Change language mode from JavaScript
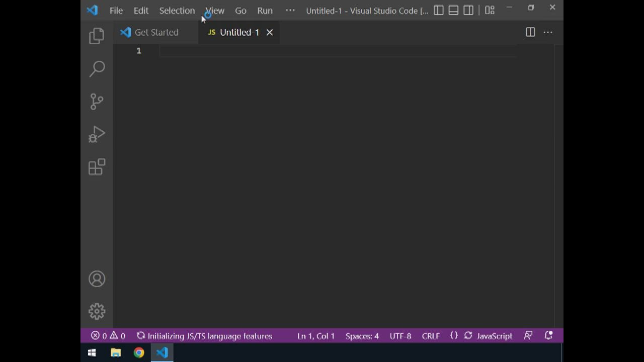 [x=495, y=336]
